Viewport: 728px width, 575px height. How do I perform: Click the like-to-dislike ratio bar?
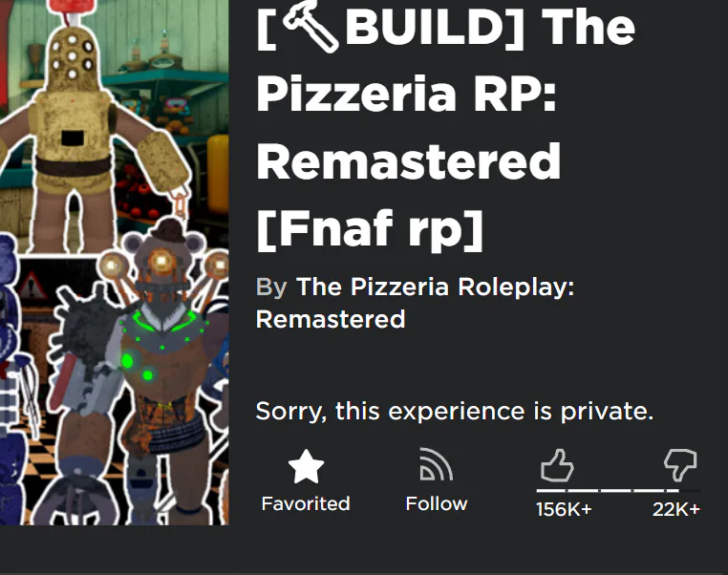pyautogui.click(x=618, y=490)
